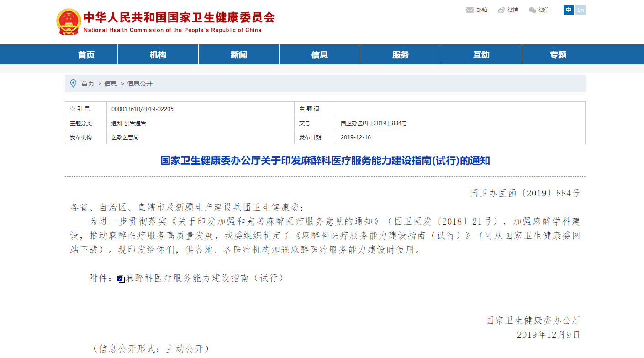Click the national emblem logo icon
Image resolution: width=644 pixels, height=358 pixels.
(68, 21)
